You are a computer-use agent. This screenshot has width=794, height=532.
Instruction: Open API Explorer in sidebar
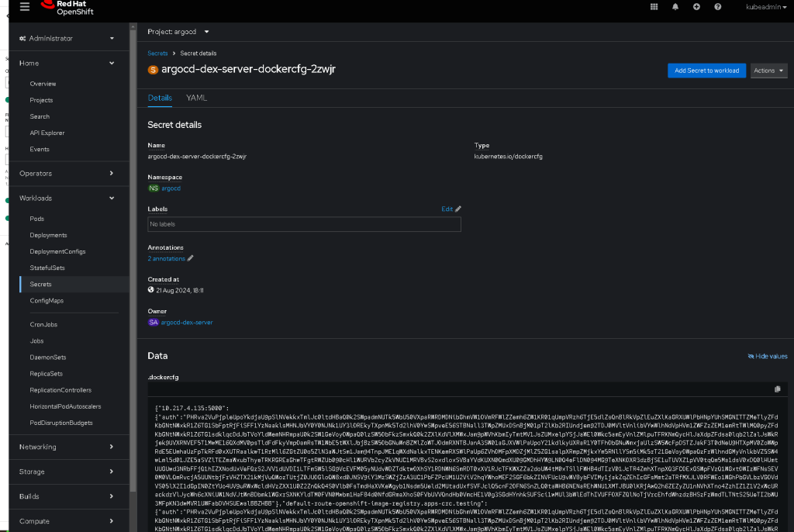(47, 133)
